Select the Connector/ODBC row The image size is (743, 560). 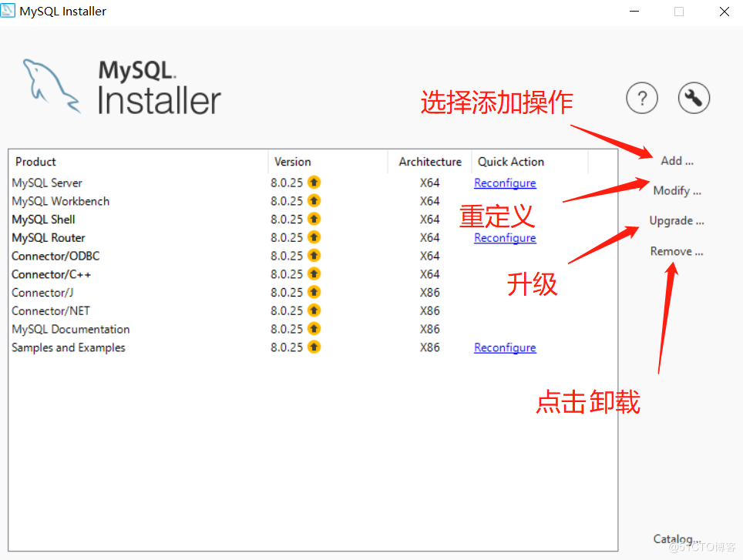pyautogui.click(x=313, y=256)
